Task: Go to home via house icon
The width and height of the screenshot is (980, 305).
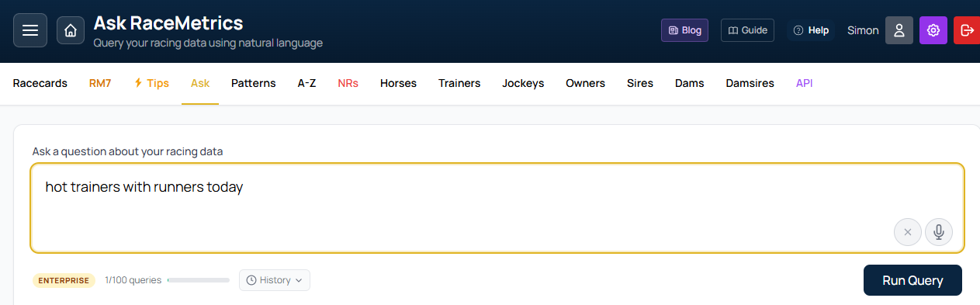Action: click(71, 30)
